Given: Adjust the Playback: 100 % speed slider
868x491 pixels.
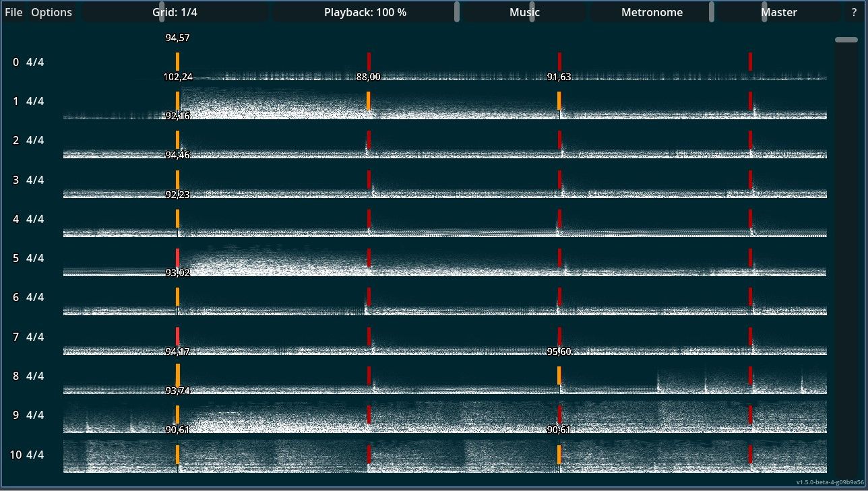Looking at the screenshot, I should (x=365, y=12).
